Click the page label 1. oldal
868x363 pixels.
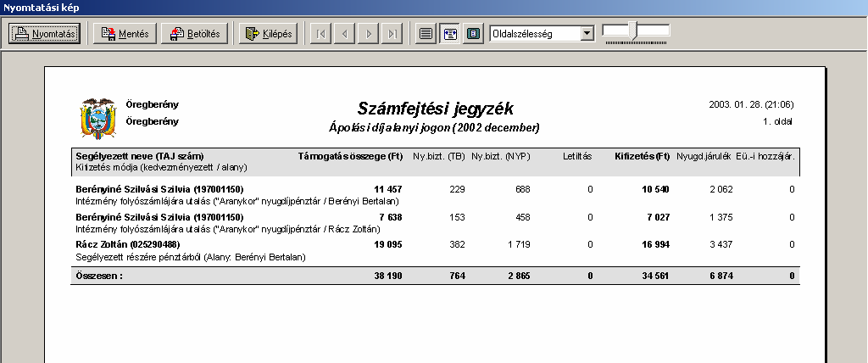(777, 121)
